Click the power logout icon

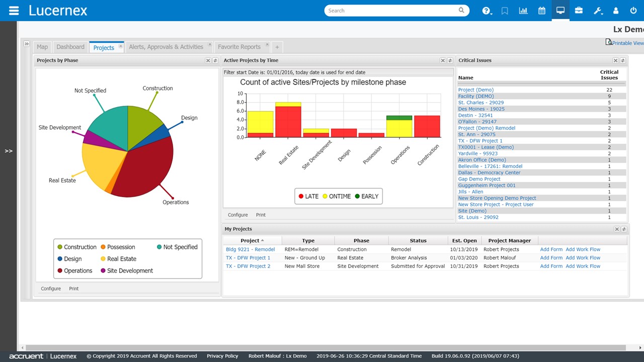point(633,11)
